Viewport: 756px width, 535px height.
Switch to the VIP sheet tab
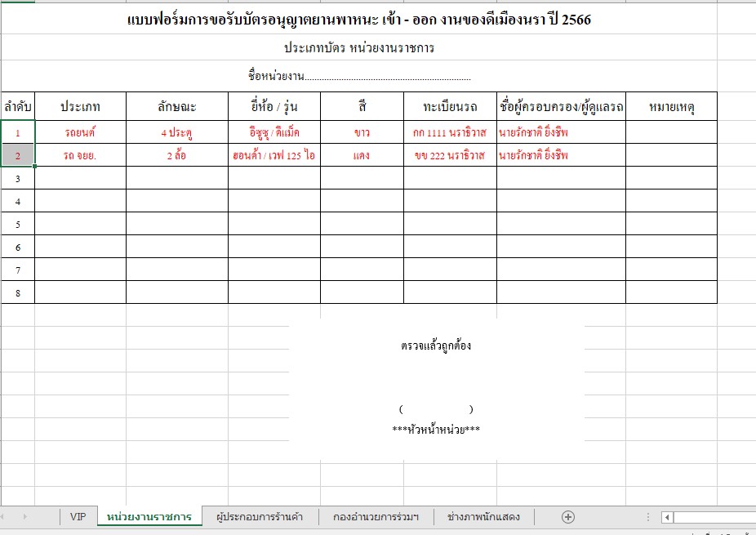(78, 516)
